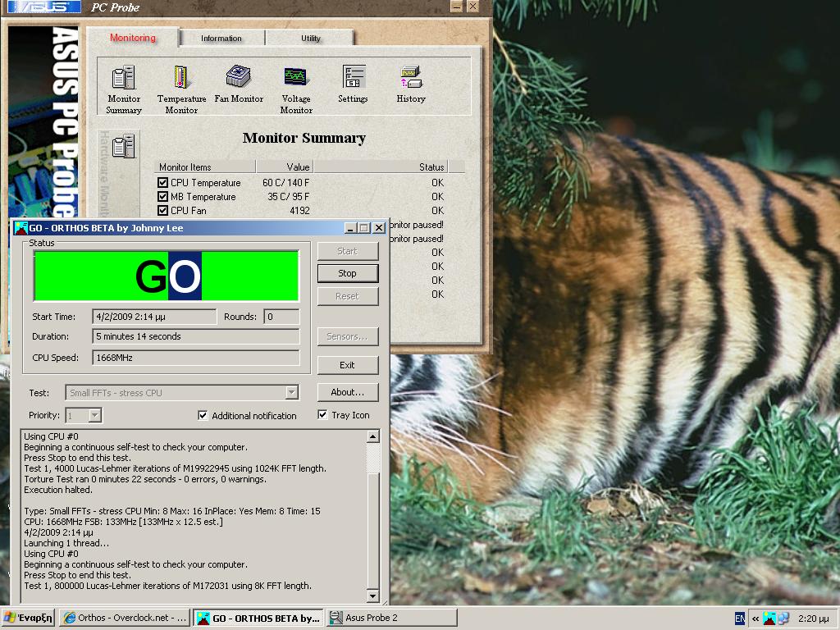Open the Priority dropdown
This screenshot has width=840, height=630.
(x=95, y=415)
